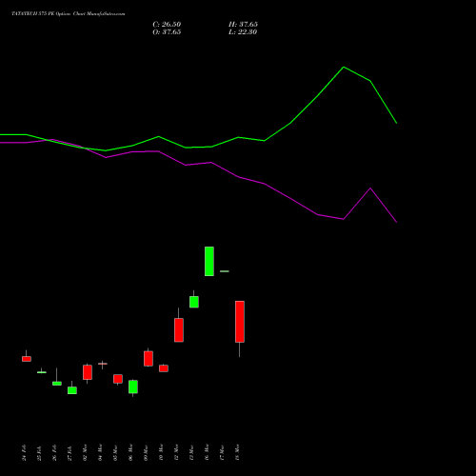The width and height of the screenshot is (476, 476).
Task: Click the '16 Mar' date axis label
Action: (207, 452)
